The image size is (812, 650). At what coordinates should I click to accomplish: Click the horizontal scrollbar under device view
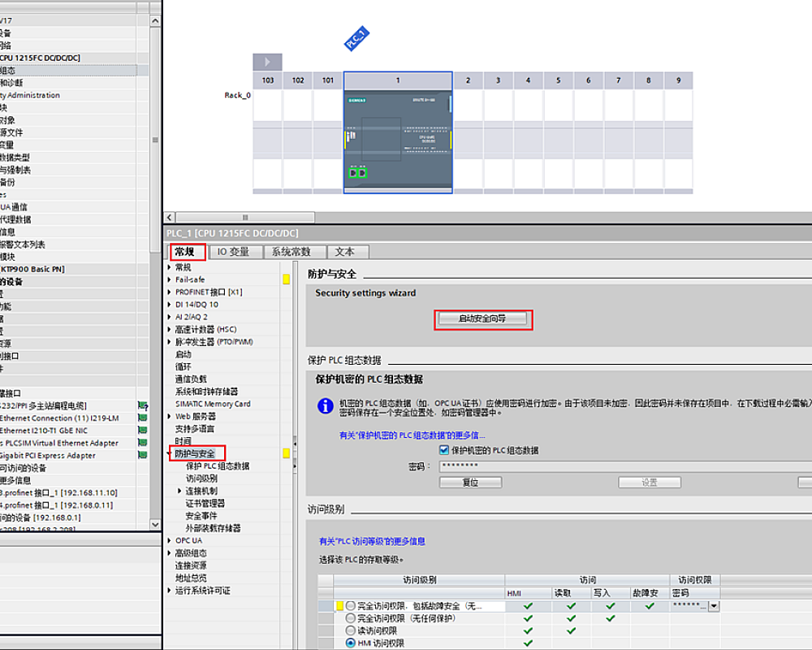487,218
